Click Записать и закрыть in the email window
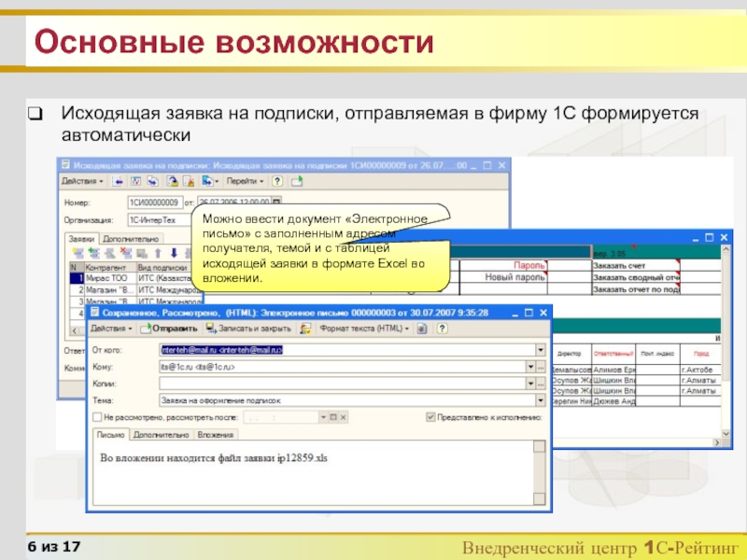747x560 pixels. [248, 329]
